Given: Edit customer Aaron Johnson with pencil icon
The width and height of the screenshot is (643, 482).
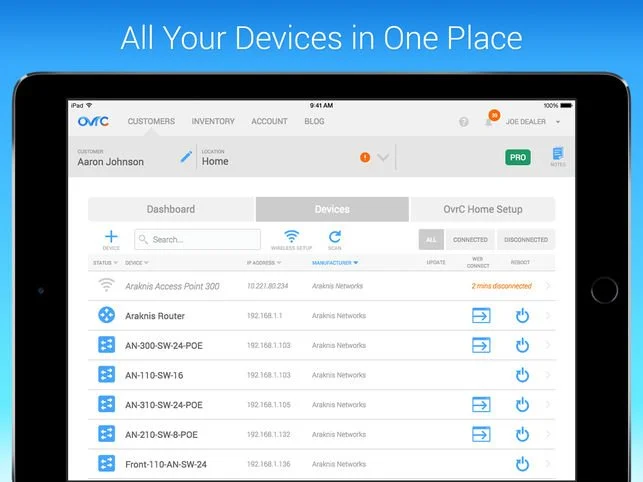Looking at the screenshot, I should point(186,156).
